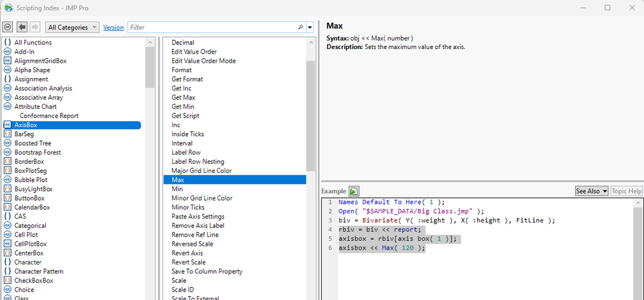Click the BarSeg item icon

7,134
